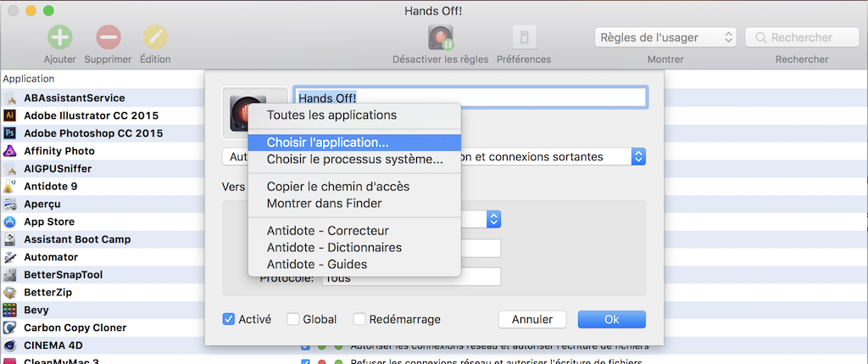Enable the Global checkbox
Image resolution: width=868 pixels, height=364 pixels.
point(293,319)
